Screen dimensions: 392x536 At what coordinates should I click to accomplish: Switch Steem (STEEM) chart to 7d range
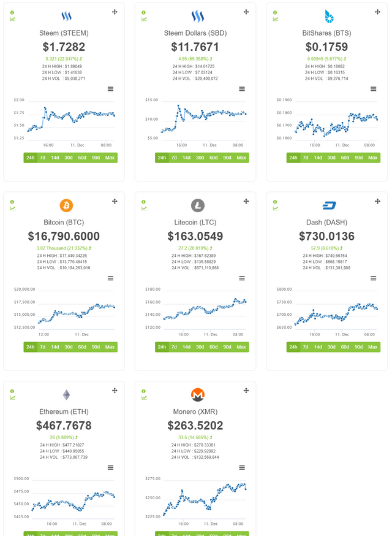point(43,158)
